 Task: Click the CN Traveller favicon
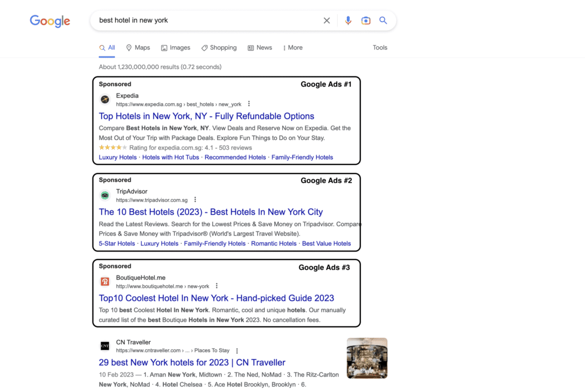105,346
